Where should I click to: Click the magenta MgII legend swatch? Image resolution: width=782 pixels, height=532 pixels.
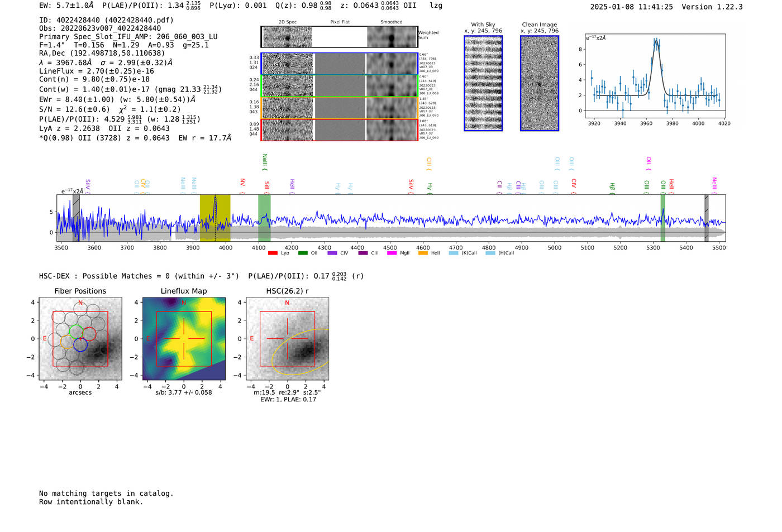[x=392, y=253]
